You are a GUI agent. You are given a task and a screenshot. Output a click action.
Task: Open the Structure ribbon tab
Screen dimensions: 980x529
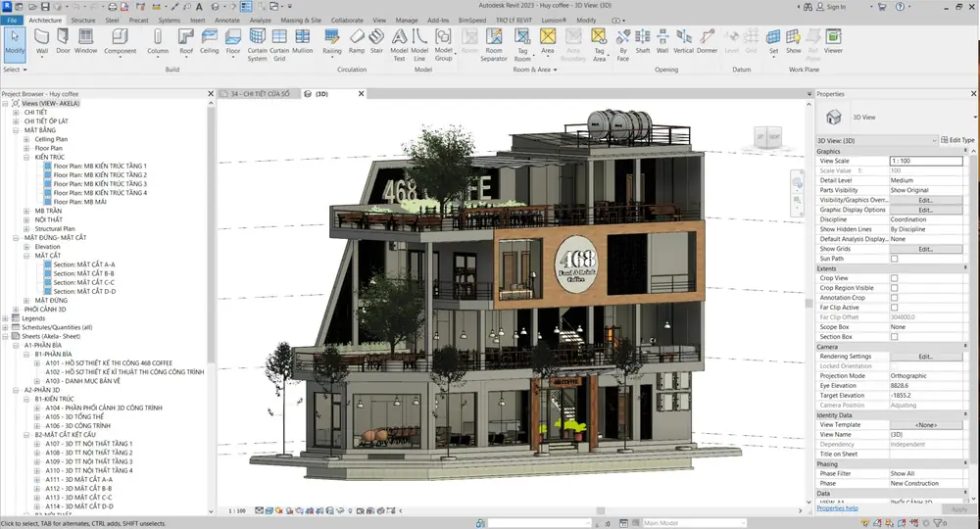(x=83, y=20)
